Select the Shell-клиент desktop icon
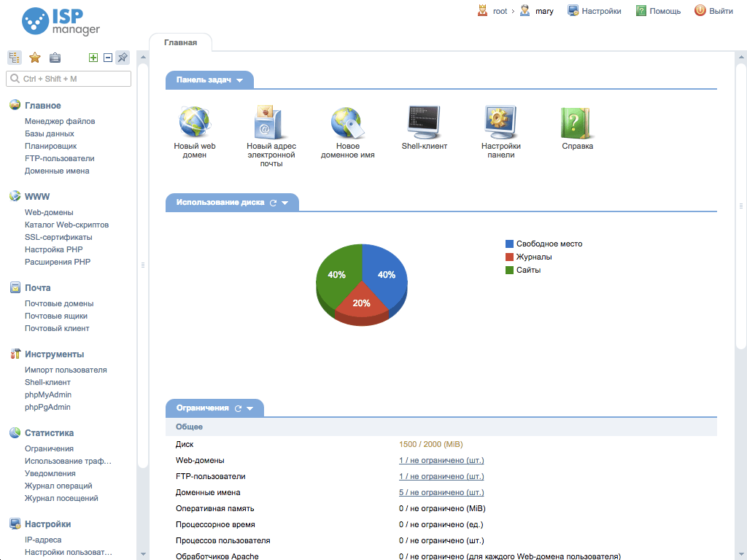The image size is (747, 560). (x=423, y=120)
